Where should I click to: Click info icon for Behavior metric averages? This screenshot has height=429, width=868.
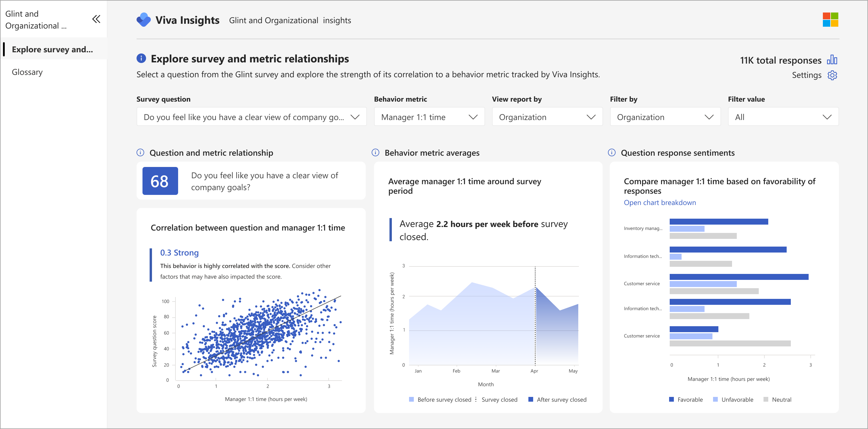pyautogui.click(x=375, y=152)
